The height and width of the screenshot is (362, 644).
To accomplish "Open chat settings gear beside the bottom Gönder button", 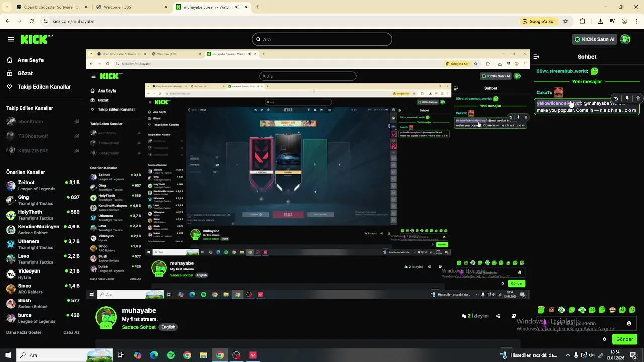I will [x=604, y=339].
